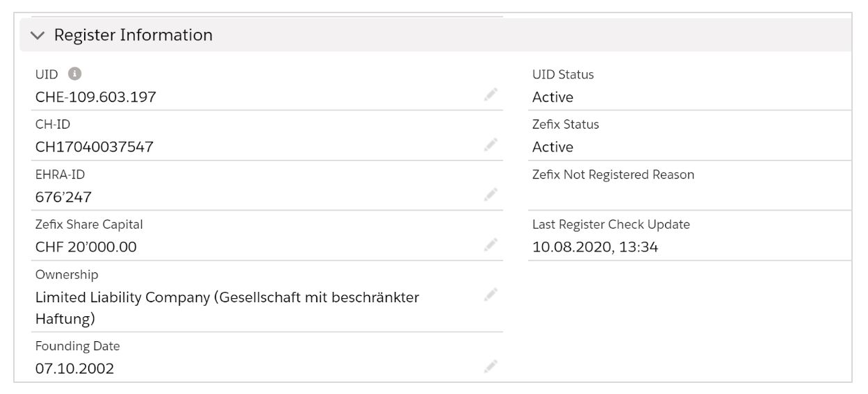Click the Last Register Check Update timestamp

pos(595,247)
